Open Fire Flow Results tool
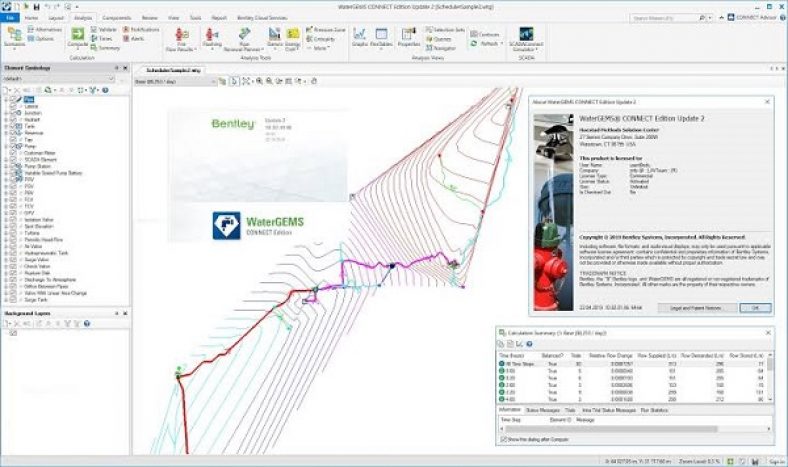The height and width of the screenshot is (467, 788). [x=181, y=39]
